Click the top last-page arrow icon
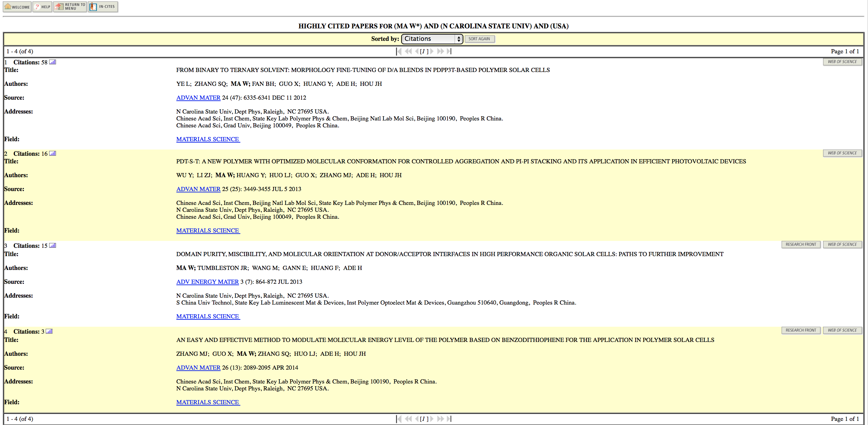 [449, 52]
